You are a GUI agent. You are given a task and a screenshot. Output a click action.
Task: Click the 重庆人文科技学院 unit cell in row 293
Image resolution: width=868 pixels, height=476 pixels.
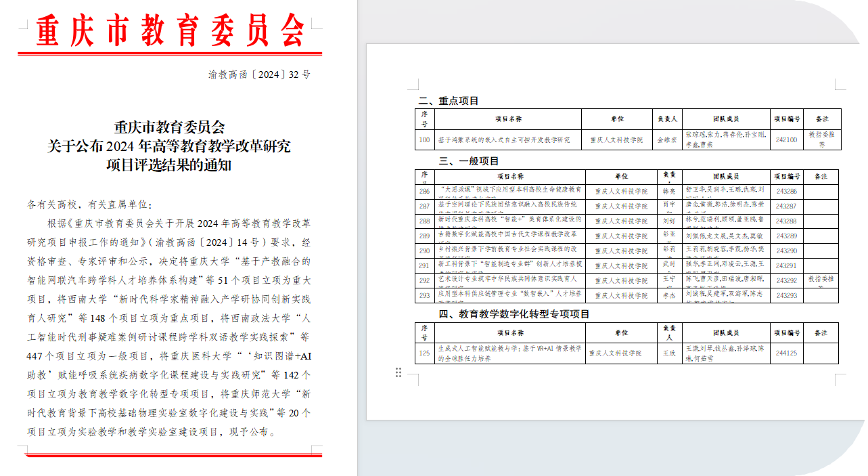tap(620, 296)
